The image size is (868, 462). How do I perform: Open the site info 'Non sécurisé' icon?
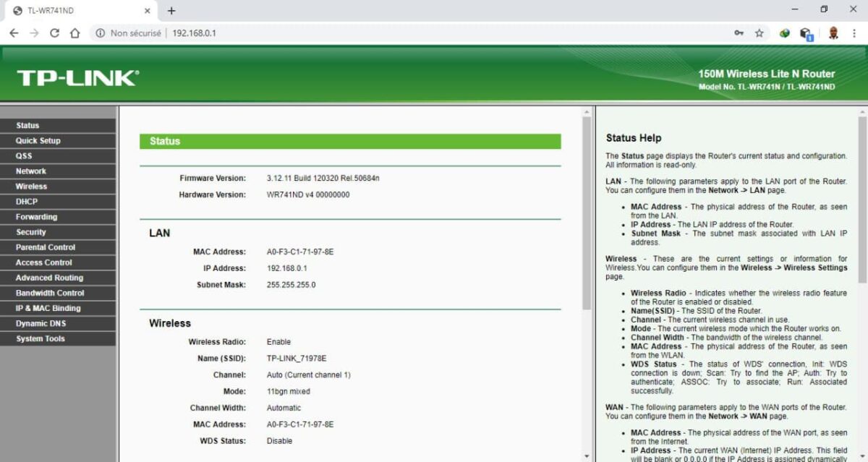[101, 33]
